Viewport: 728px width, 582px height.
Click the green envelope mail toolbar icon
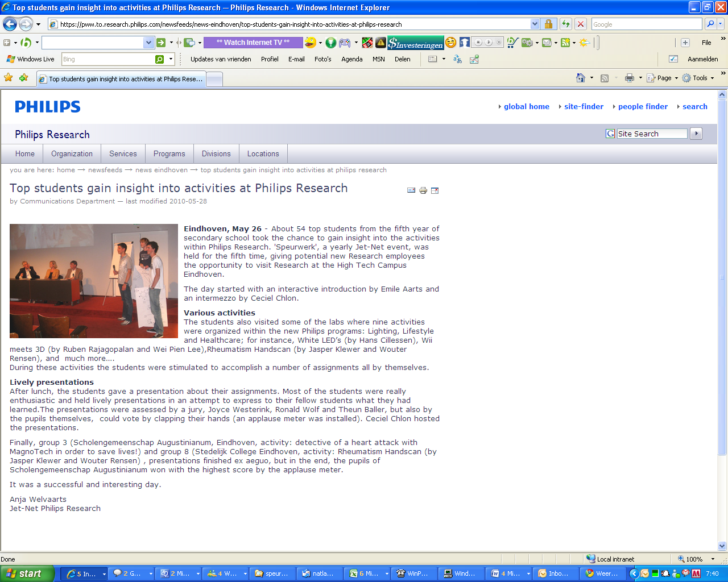[547, 43]
